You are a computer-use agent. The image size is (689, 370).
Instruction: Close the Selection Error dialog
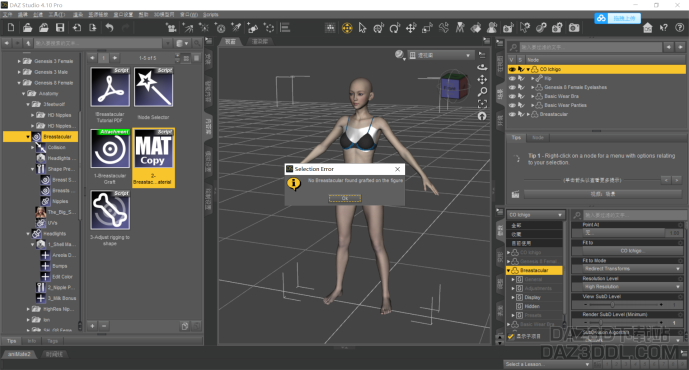397,169
